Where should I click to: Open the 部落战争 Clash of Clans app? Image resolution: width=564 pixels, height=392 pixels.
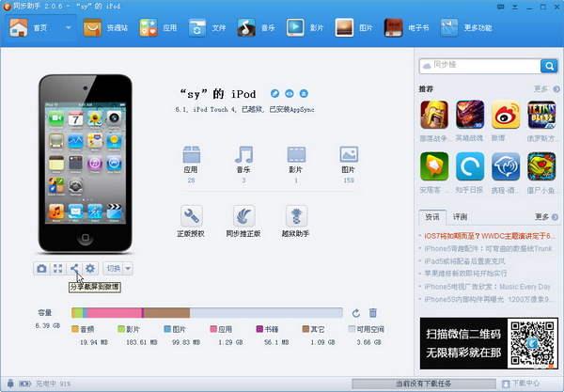tap(434, 115)
